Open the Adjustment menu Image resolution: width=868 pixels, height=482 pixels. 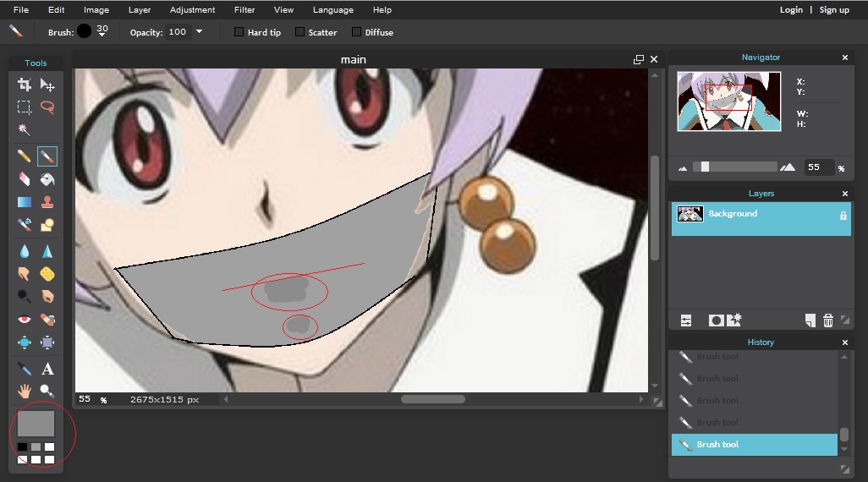(x=192, y=9)
